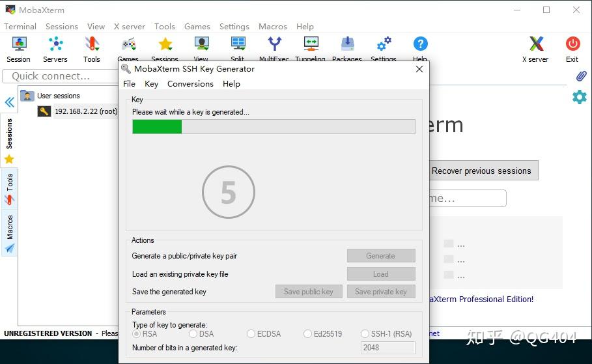The image size is (592, 364).
Task: Click the Save private key button
Action: pos(380,292)
